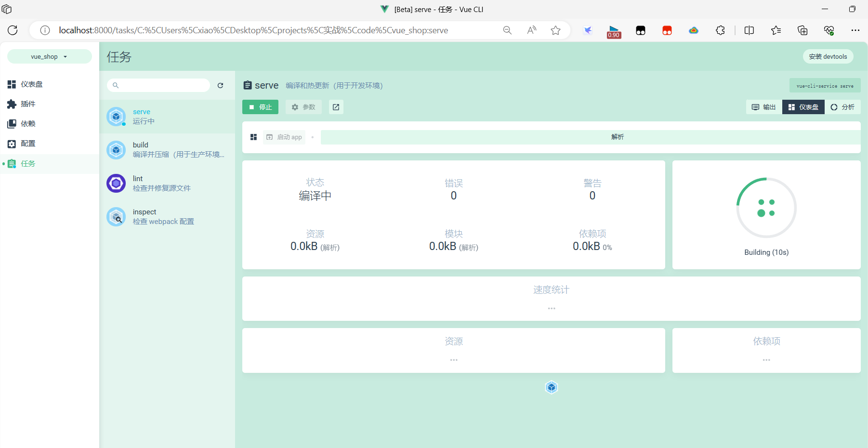Click the browser address bar URL
This screenshot has width=868, height=448.
point(253,30)
